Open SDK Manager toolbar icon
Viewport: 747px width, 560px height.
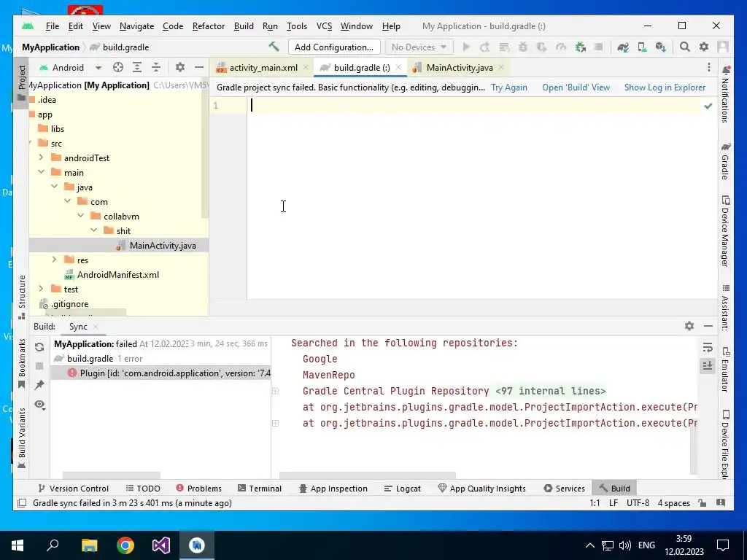660,47
